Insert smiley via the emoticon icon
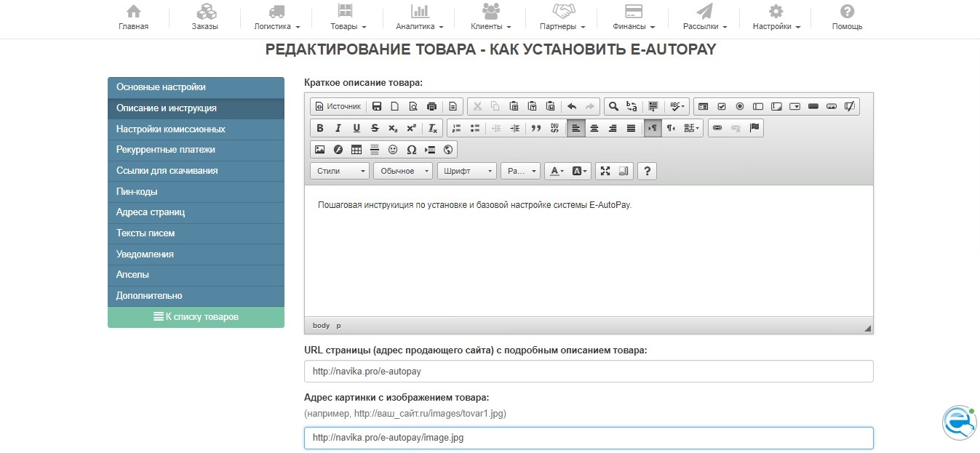The image size is (980, 453). (393, 150)
